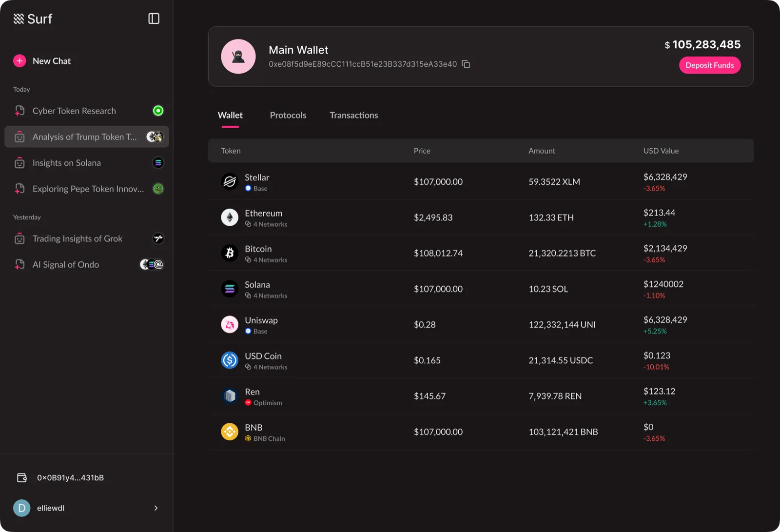780x532 pixels.
Task: Toggle the sidebar collapse icon
Action: (x=154, y=19)
